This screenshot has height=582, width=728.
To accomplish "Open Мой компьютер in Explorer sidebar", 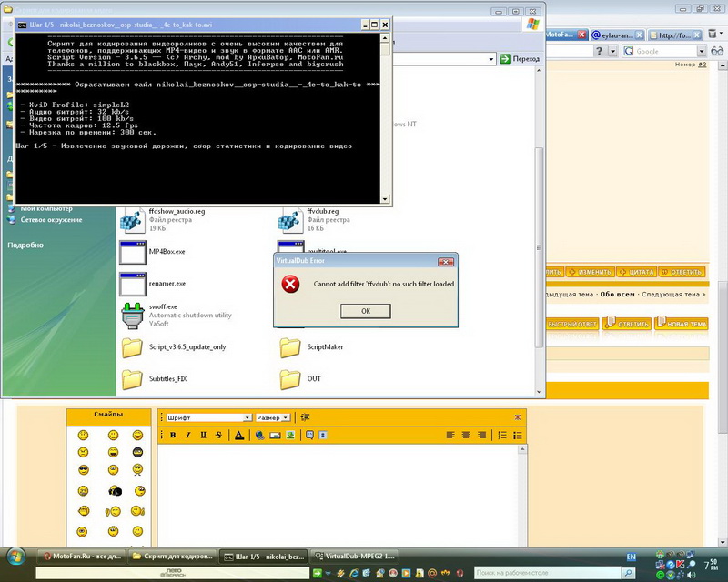I will pos(46,209).
